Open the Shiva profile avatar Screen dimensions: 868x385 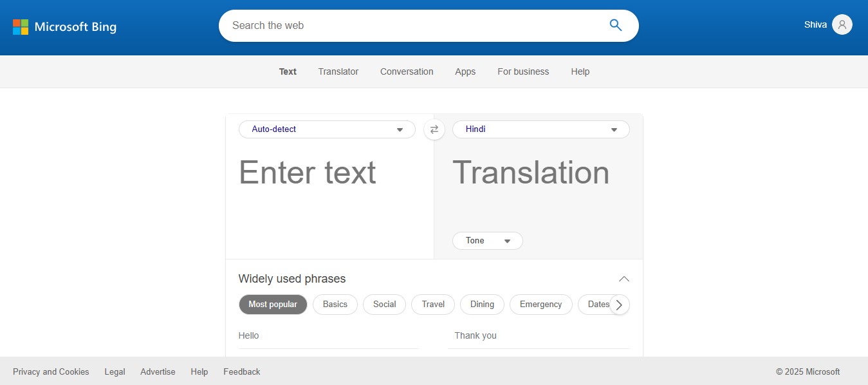(x=842, y=24)
